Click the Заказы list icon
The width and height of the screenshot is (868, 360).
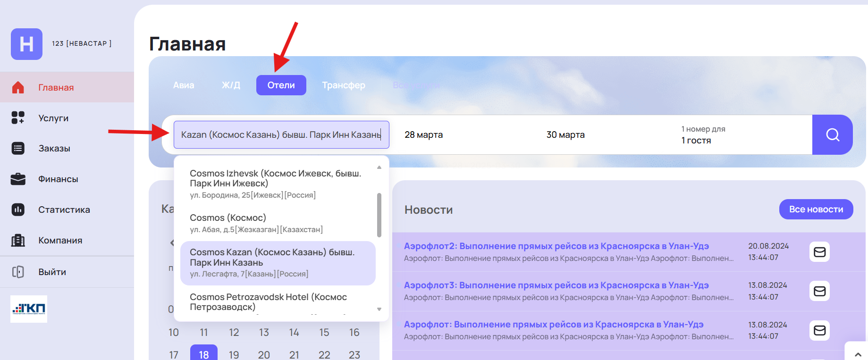tap(18, 148)
